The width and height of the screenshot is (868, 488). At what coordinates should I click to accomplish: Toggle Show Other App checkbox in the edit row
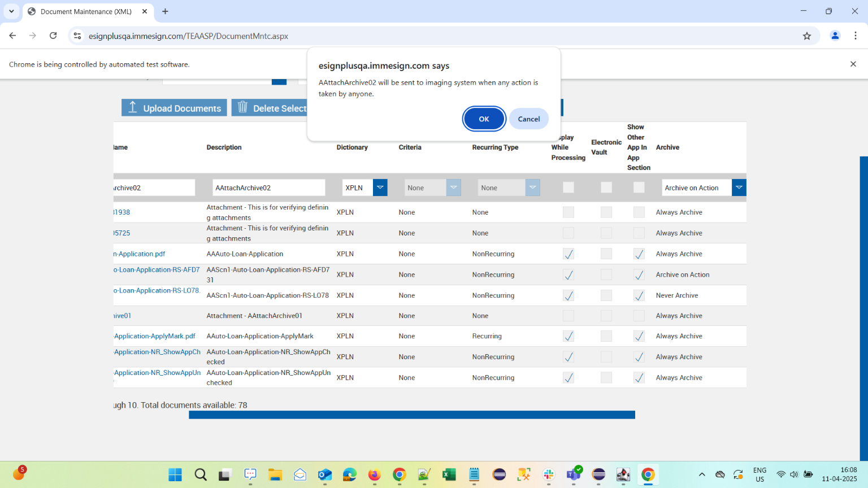pos(639,188)
